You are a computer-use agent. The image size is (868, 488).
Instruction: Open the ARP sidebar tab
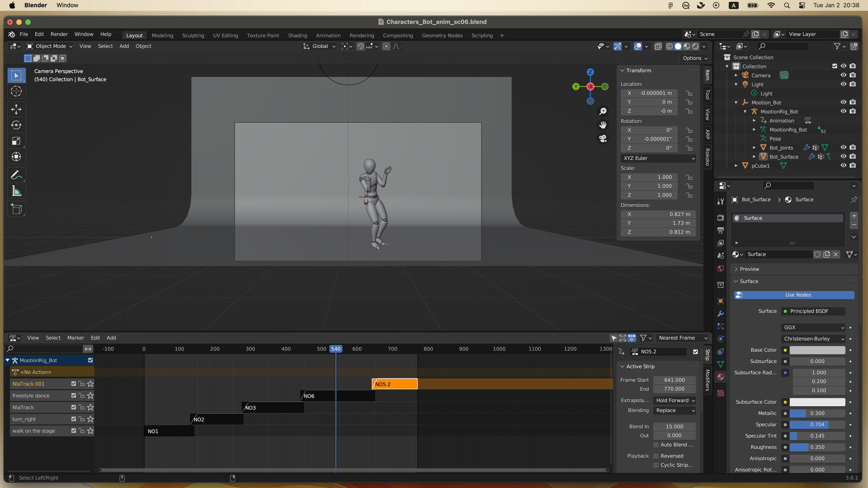(x=707, y=134)
